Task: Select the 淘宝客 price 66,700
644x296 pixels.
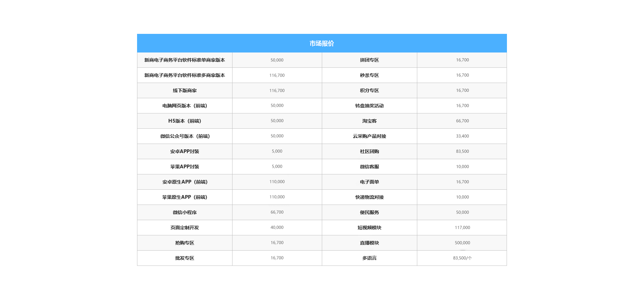Action: [x=462, y=121]
